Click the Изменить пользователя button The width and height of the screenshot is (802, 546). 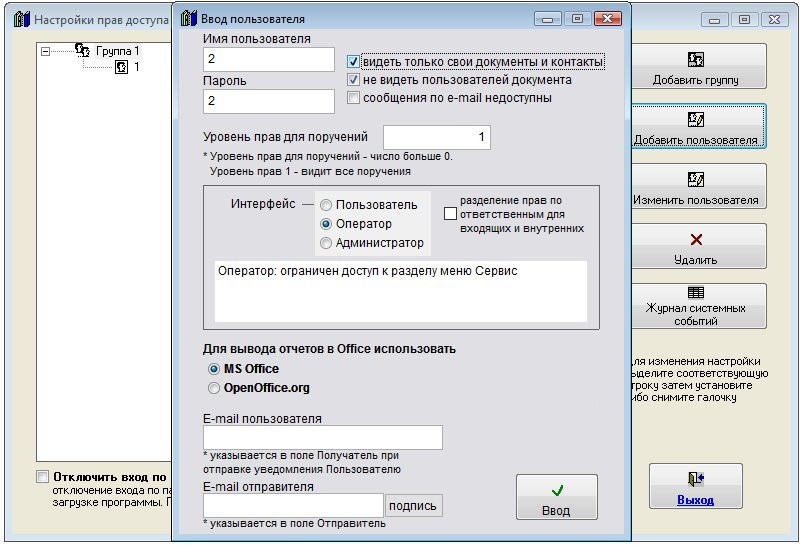[x=698, y=186]
